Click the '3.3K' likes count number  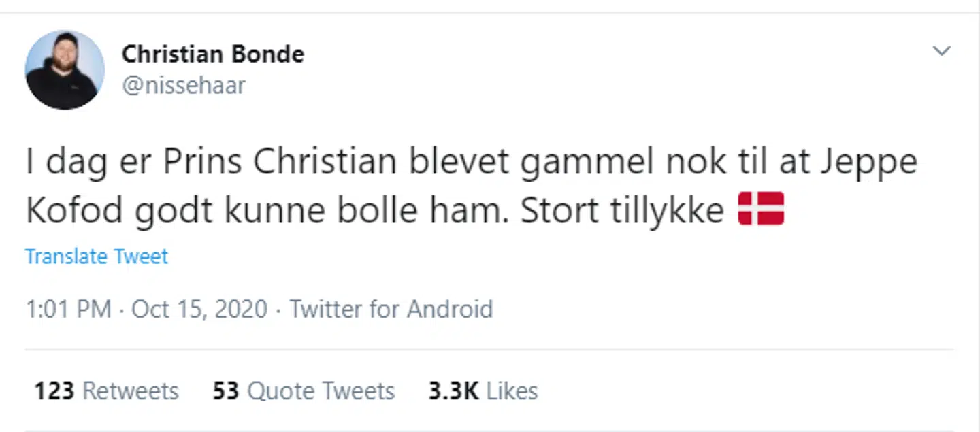click(453, 391)
